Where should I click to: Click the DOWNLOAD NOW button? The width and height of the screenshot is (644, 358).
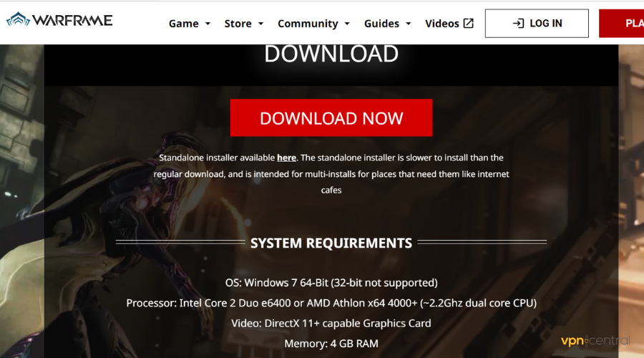(331, 117)
